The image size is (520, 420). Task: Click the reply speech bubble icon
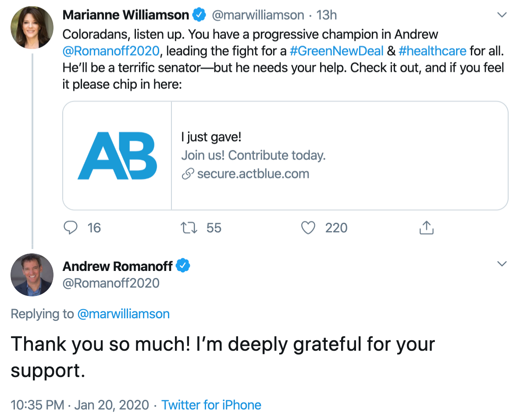point(71,228)
